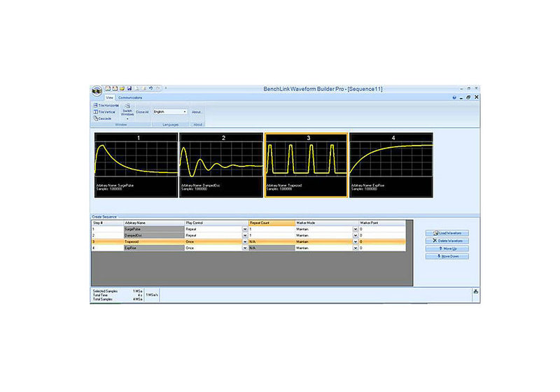Screen dimensions: 560x392
Task: Click the save floppy-disk icon
Action: click(x=129, y=88)
